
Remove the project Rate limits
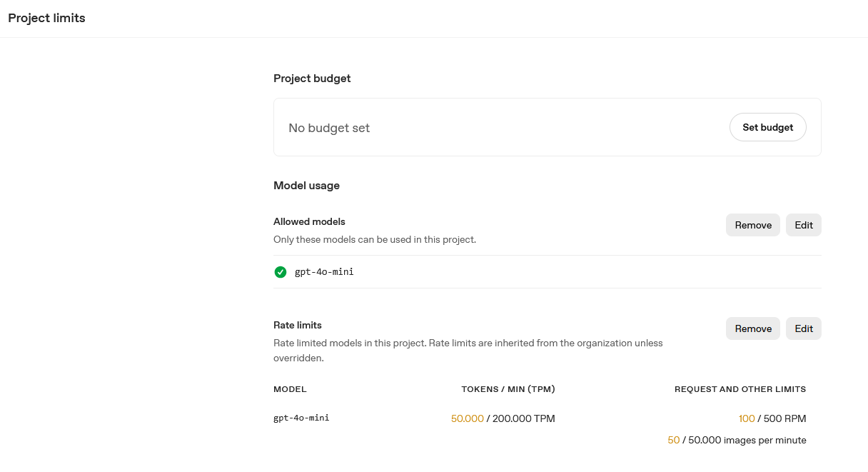753,328
